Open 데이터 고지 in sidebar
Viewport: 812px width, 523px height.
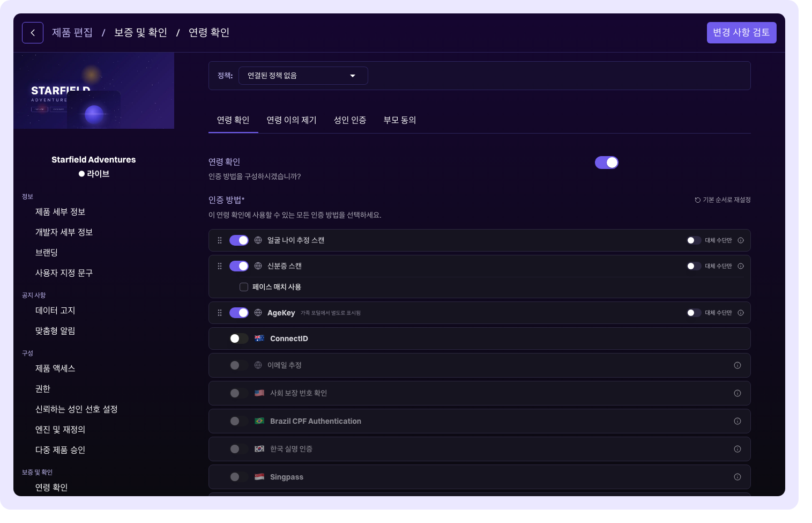click(x=55, y=311)
